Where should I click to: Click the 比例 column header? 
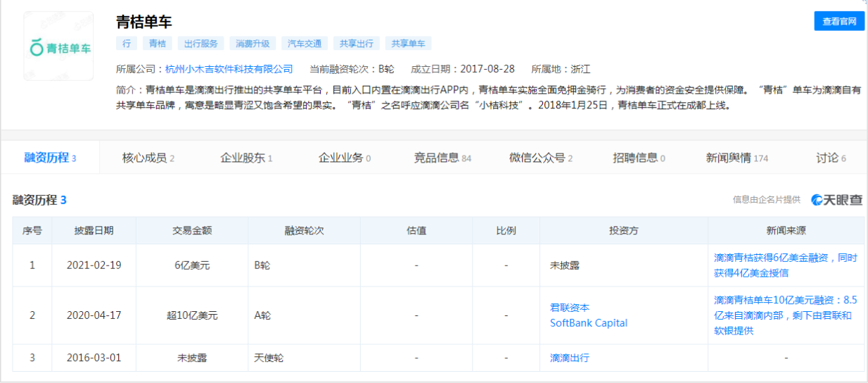[x=506, y=231]
